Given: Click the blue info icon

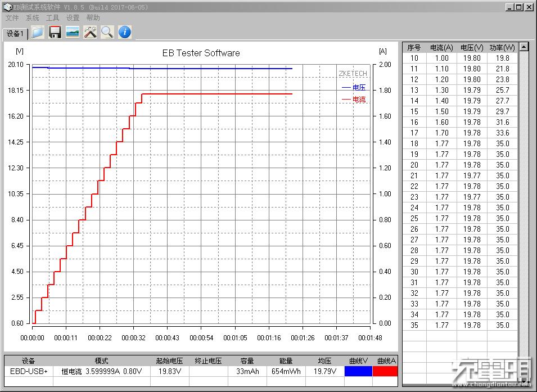Looking at the screenshot, I should pyautogui.click(x=124, y=32).
